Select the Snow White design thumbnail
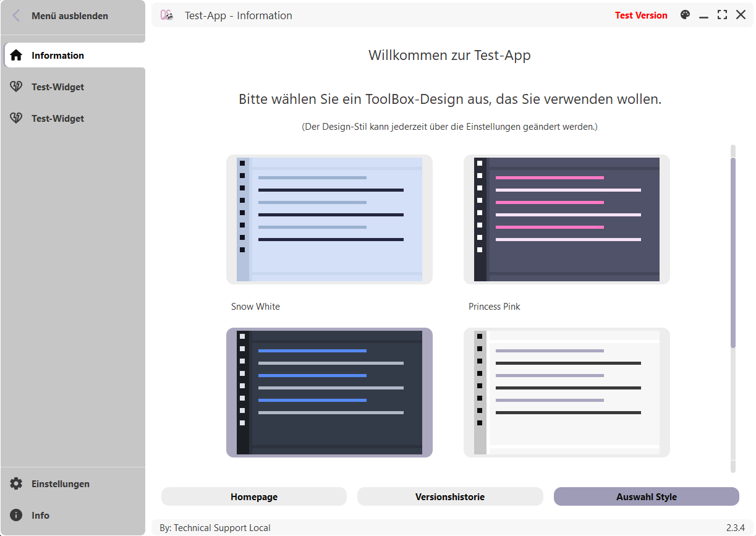 tap(329, 219)
